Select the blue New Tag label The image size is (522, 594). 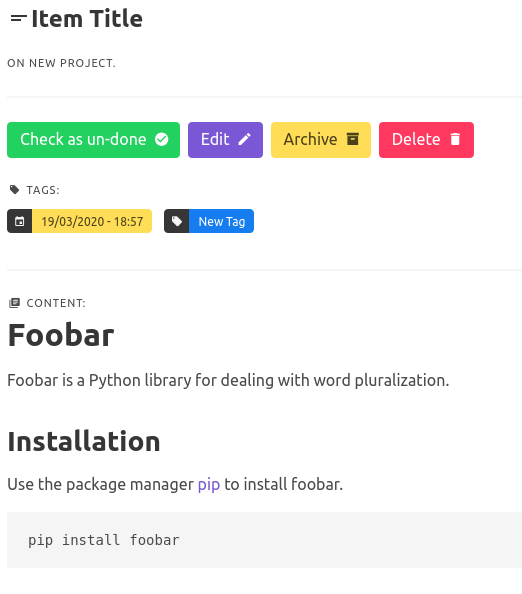point(222,221)
